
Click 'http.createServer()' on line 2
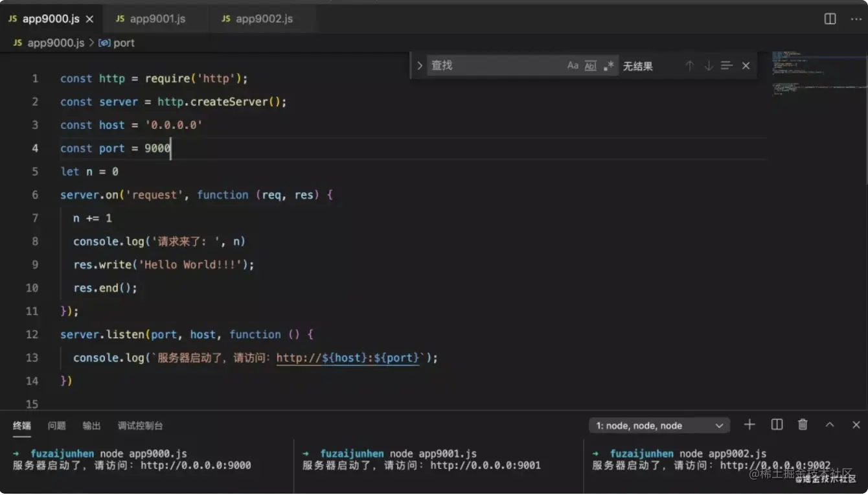pyautogui.click(x=219, y=102)
